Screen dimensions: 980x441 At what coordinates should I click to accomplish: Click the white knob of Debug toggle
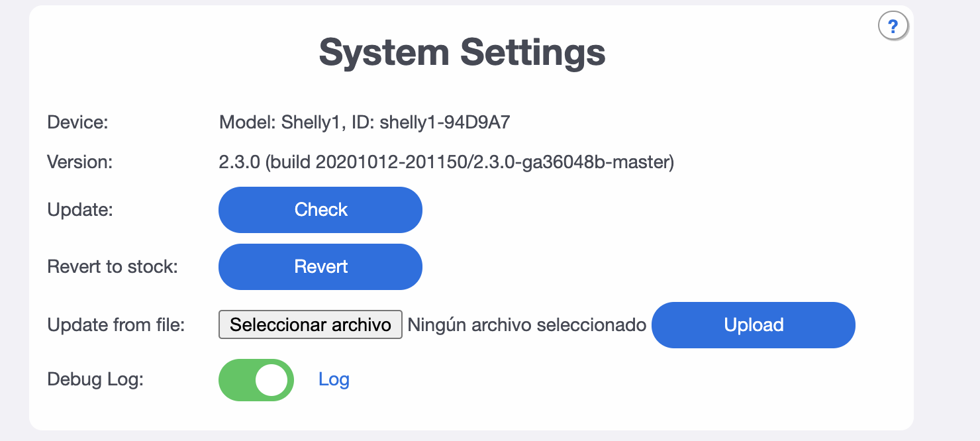[271, 380]
